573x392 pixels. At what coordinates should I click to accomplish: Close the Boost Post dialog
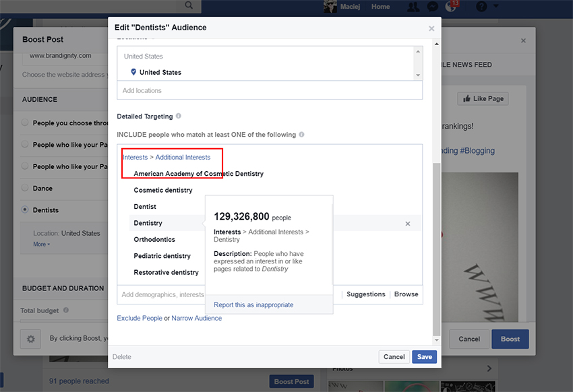(523, 40)
